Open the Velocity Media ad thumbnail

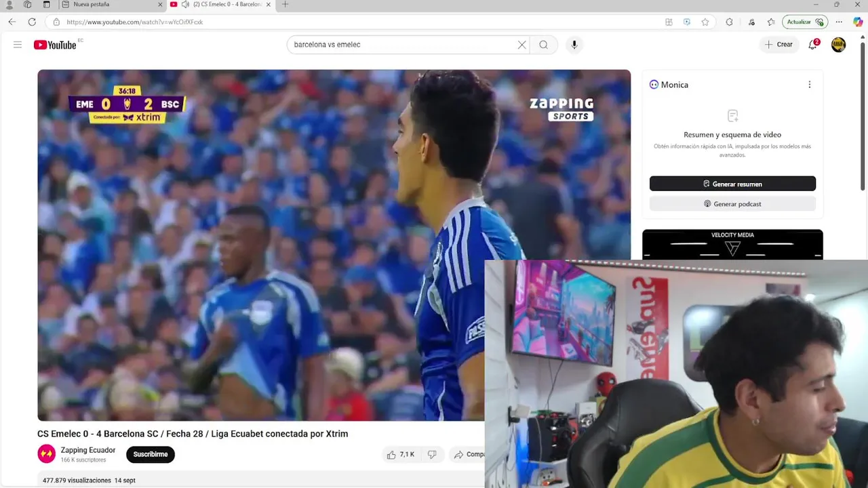tap(732, 245)
